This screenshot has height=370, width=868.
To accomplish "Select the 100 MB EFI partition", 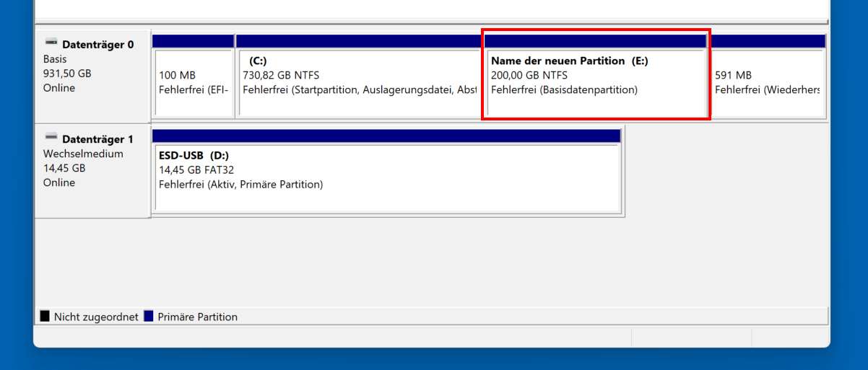I will (193, 76).
